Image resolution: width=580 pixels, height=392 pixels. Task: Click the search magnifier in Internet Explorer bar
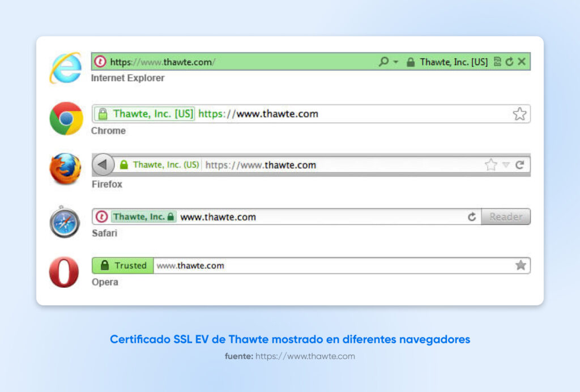pos(383,62)
